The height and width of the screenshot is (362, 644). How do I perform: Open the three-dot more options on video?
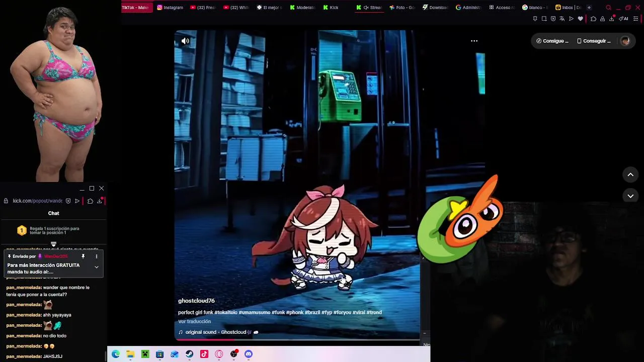click(474, 41)
